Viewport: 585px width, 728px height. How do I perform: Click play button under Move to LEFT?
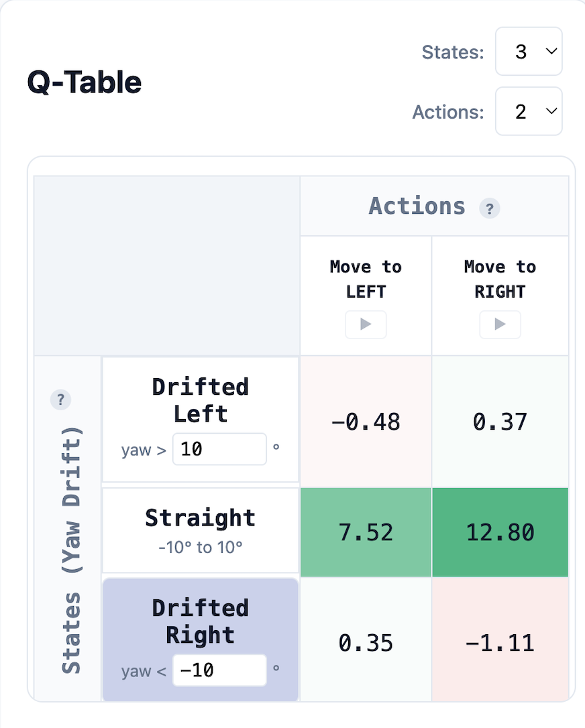pyautogui.click(x=366, y=324)
